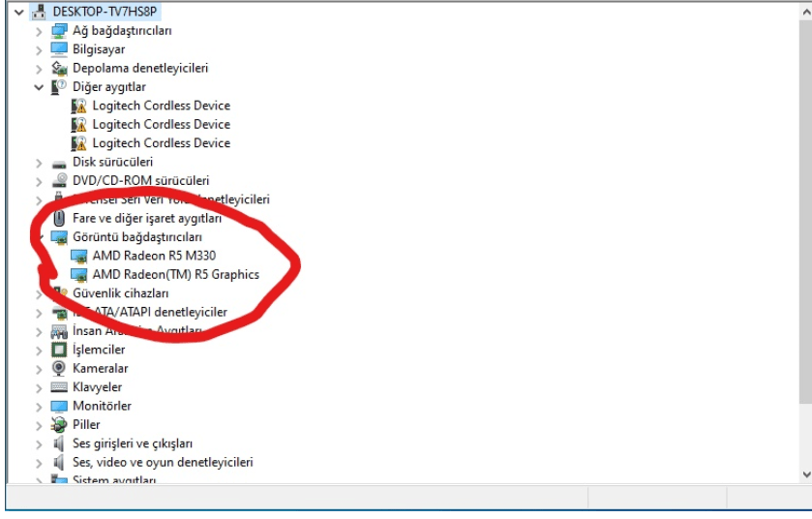Image resolution: width=812 pixels, height=519 pixels.
Task: Click the disk drives icon
Action: pyautogui.click(x=59, y=164)
